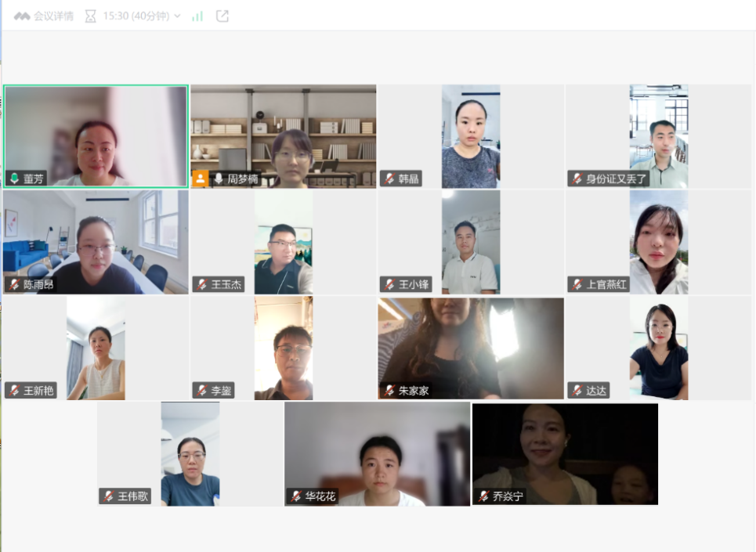Viewport: 756px width, 552px height.
Task: Click the hourglass meeting timer icon
Action: (x=90, y=16)
